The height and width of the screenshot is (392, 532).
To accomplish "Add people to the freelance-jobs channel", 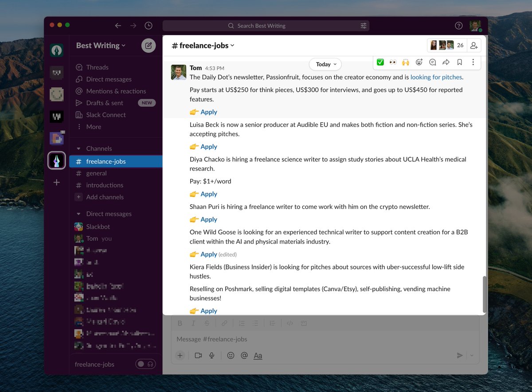I will pyautogui.click(x=474, y=46).
